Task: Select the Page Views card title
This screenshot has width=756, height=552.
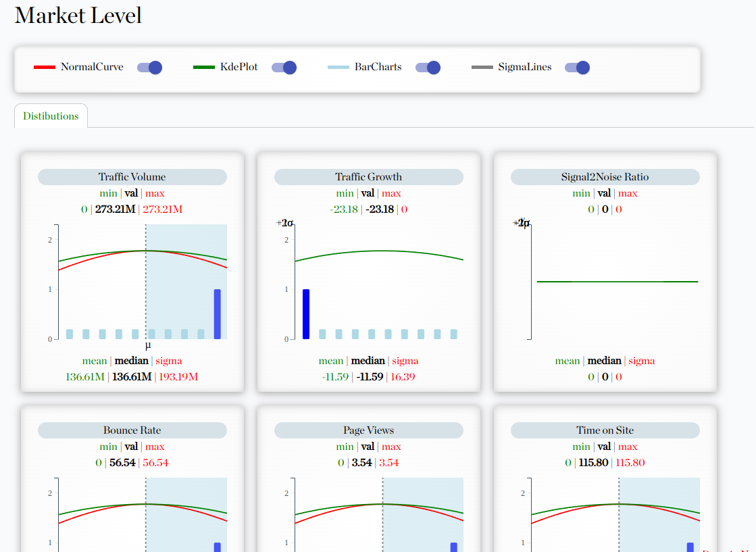Action: click(x=368, y=430)
